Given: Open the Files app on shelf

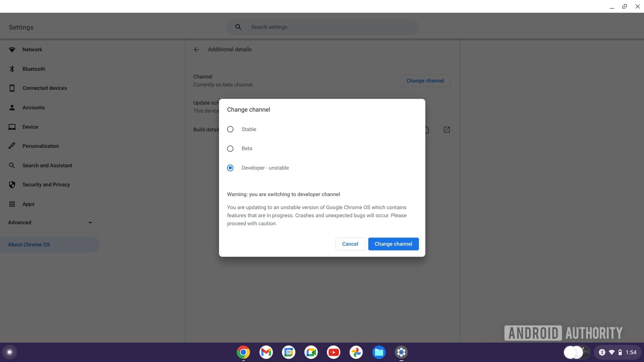Looking at the screenshot, I should click(379, 352).
